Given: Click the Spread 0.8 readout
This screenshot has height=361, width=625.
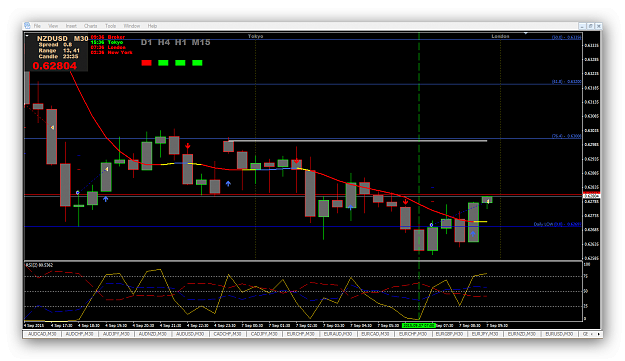Looking at the screenshot, I should 55,45.
